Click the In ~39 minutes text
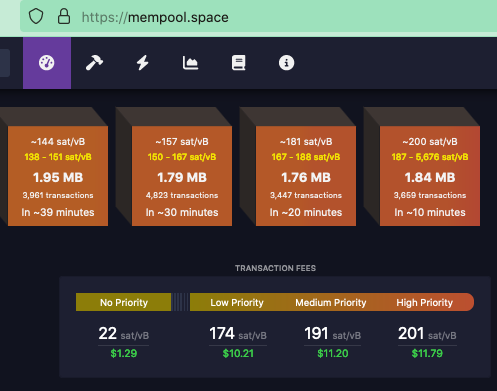The width and height of the screenshot is (497, 391). [x=58, y=212]
